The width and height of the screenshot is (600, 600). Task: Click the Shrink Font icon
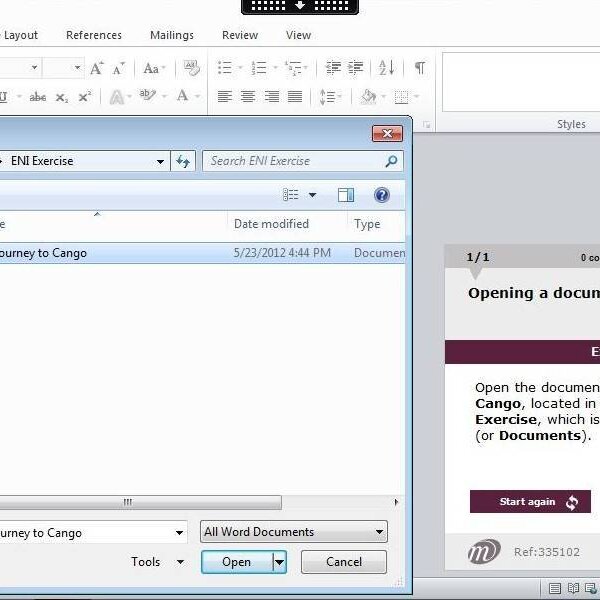119,68
